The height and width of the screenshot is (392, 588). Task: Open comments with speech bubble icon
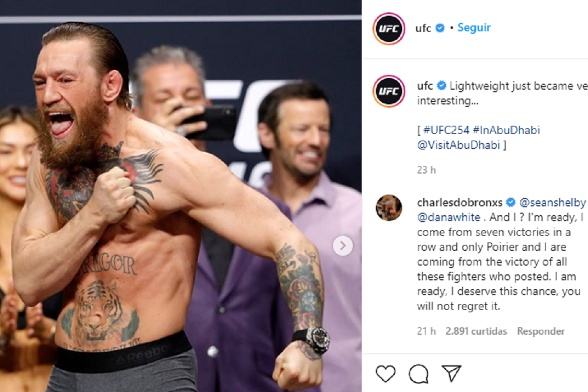[418, 374]
